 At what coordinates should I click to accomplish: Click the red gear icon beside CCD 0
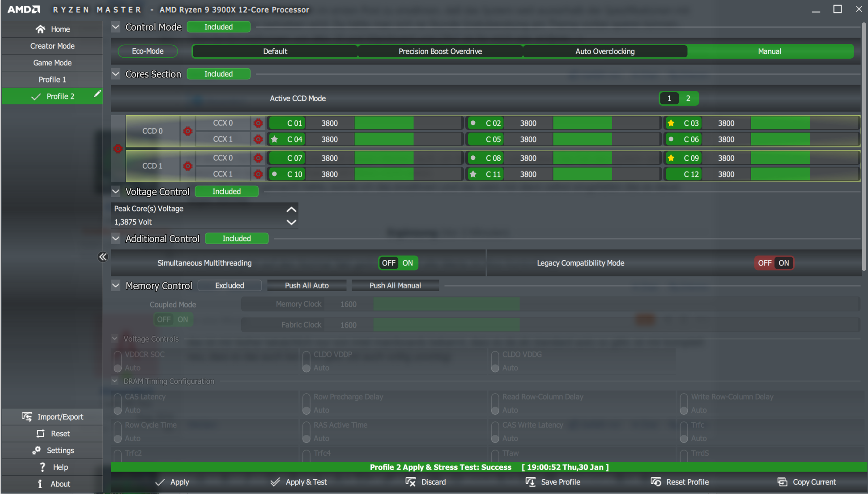(x=187, y=131)
